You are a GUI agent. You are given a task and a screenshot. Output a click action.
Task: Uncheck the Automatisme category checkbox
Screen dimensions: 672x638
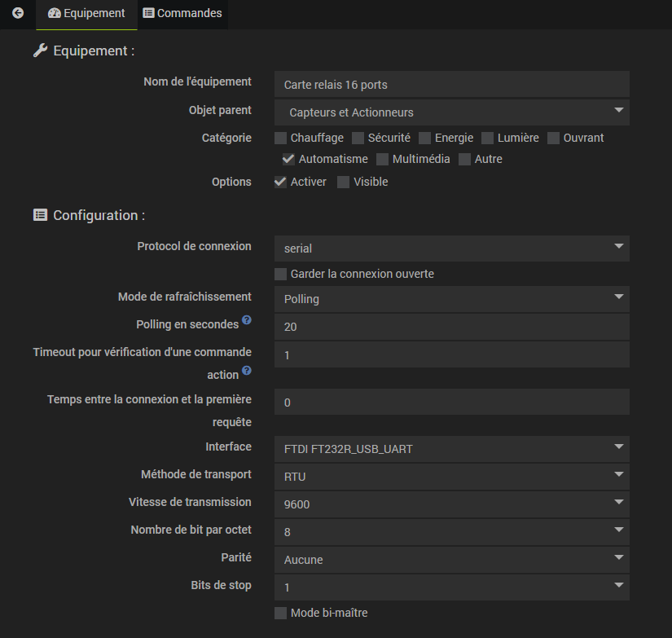(x=288, y=159)
